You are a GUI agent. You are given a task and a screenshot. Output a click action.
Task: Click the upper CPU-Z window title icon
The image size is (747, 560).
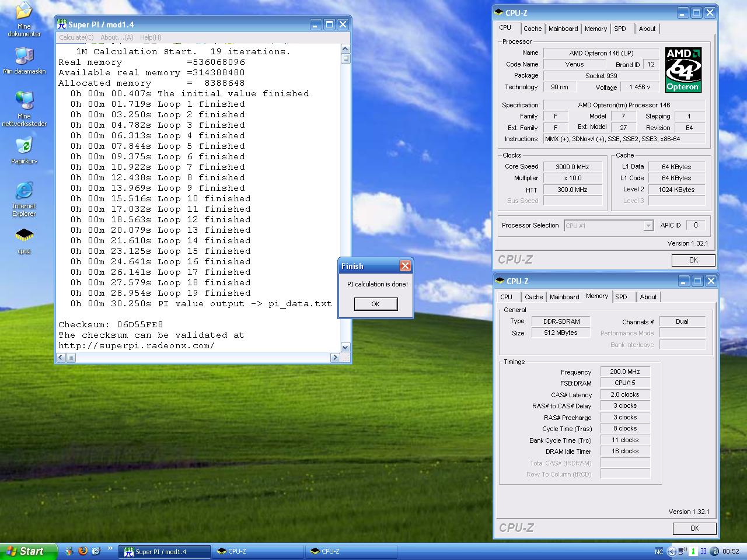point(499,12)
